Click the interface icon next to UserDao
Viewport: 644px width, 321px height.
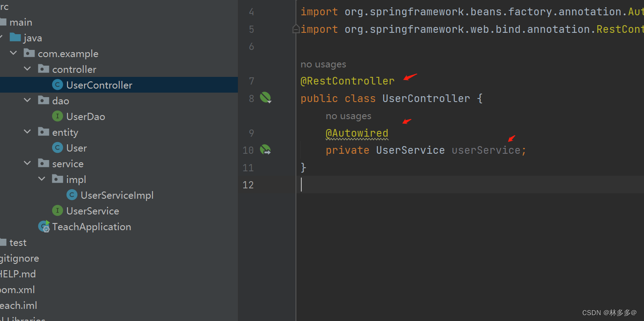pyautogui.click(x=57, y=116)
